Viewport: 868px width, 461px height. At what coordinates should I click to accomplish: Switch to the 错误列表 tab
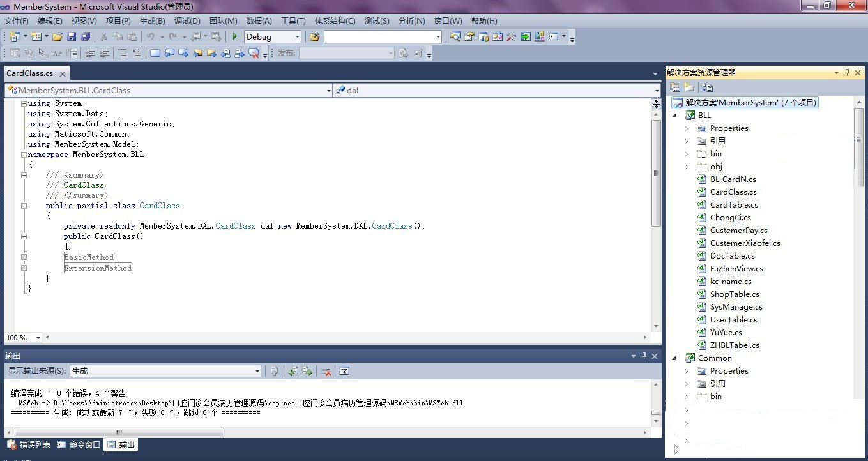point(29,445)
